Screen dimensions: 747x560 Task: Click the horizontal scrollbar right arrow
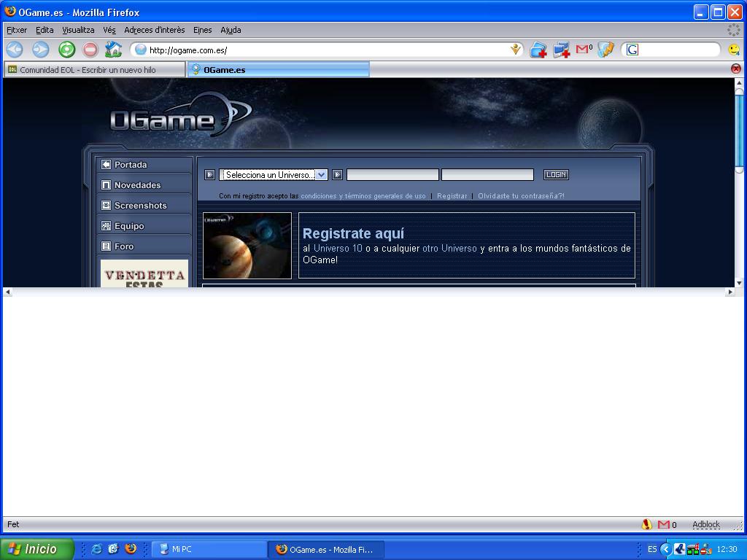(730, 292)
